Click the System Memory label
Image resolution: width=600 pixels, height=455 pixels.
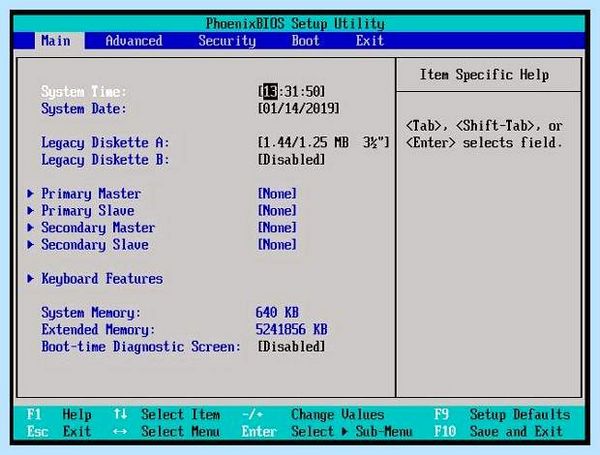pyautogui.click(x=91, y=313)
